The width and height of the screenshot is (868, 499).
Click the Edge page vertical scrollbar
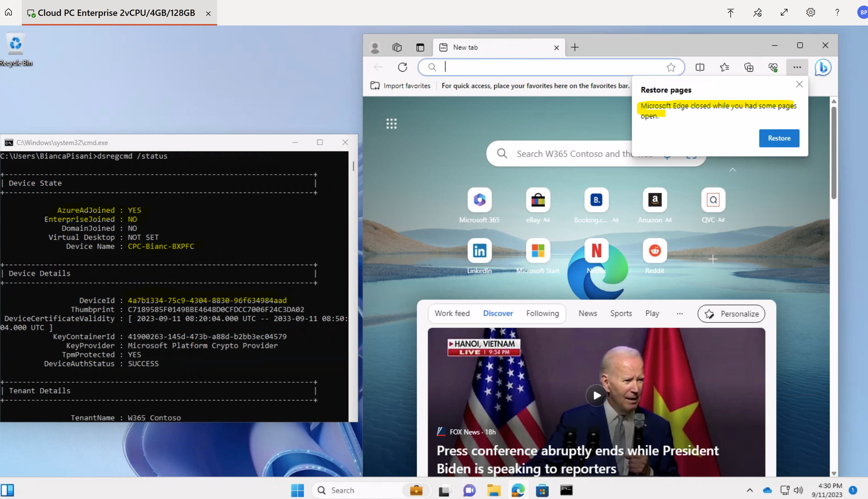point(834,153)
